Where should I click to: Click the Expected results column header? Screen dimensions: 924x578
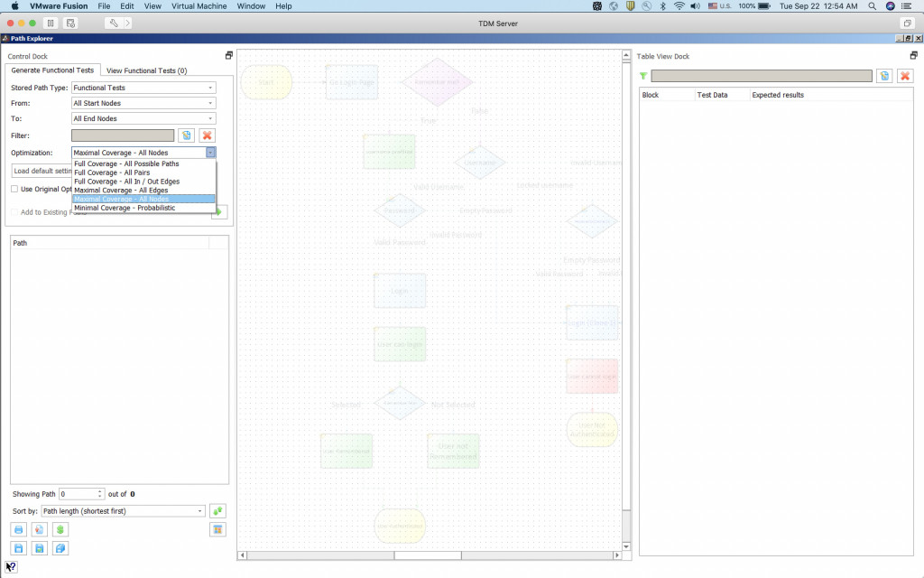pyautogui.click(x=831, y=95)
